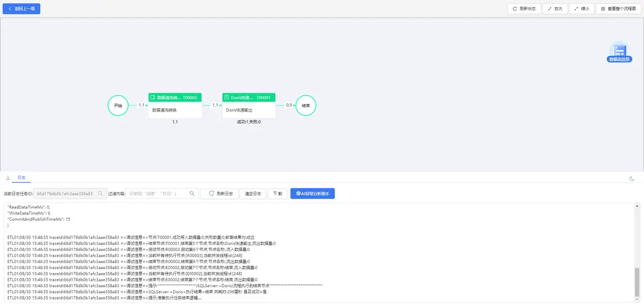644x306 pixels.
Task: Click the log line 共耗时:299毫秒
Action: pyautogui.click(x=137, y=291)
